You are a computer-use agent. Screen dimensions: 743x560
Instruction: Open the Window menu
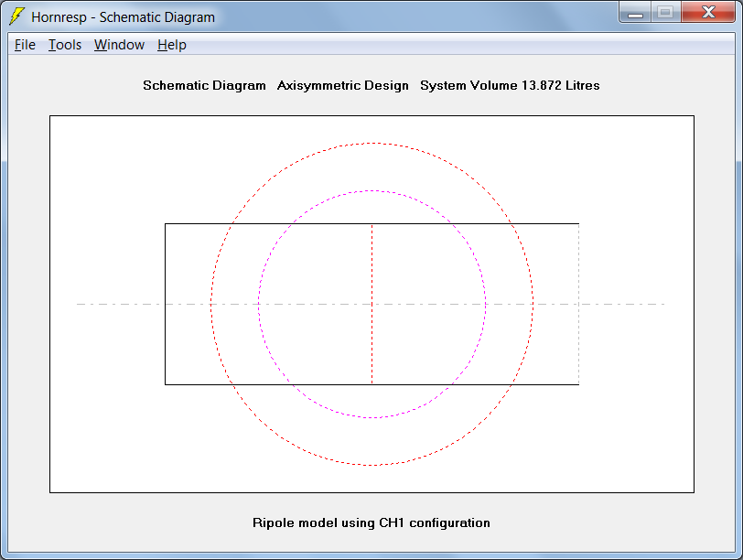tap(119, 45)
